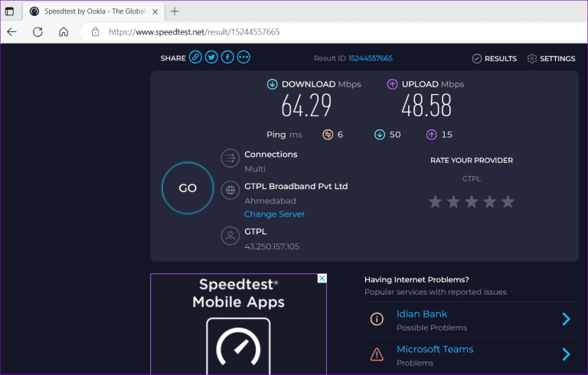Image resolution: width=588 pixels, height=375 pixels.
Task: Expand Microsoft Teams problems chevron
Action: tap(566, 354)
